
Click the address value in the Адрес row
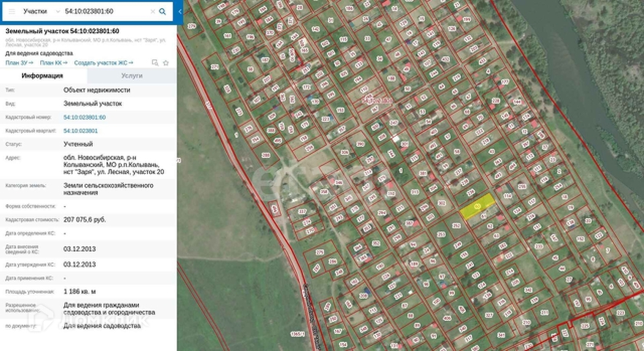(113, 165)
